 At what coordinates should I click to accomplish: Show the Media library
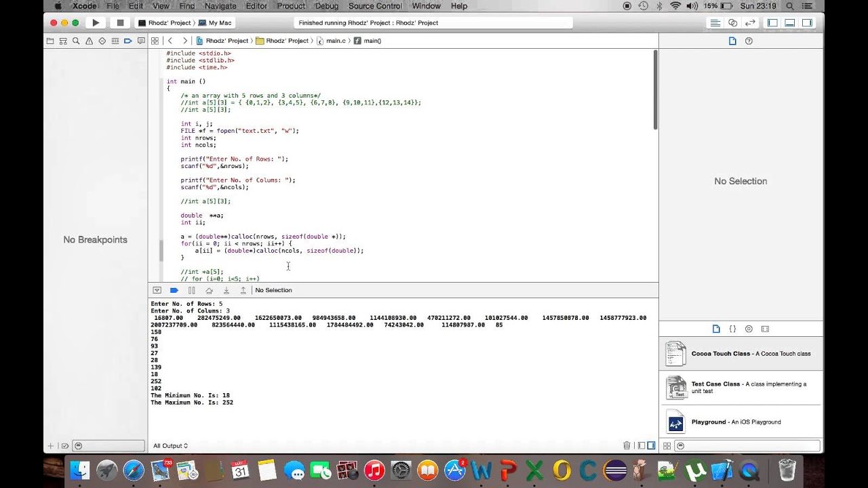(765, 329)
